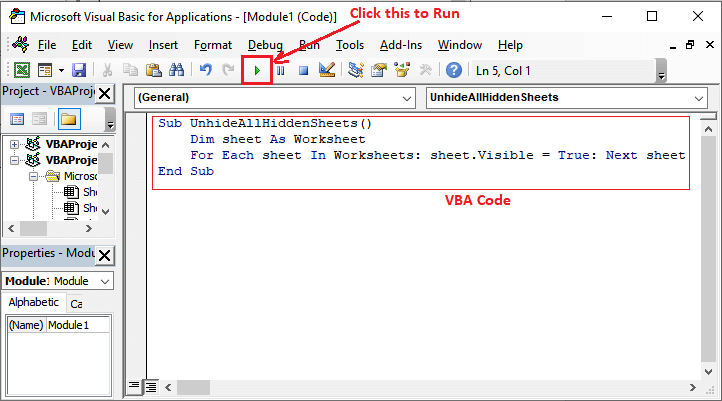The height and width of the screenshot is (401, 722).
Task: Collapse the Microsoft Excel Objects folder
Action: (x=34, y=176)
